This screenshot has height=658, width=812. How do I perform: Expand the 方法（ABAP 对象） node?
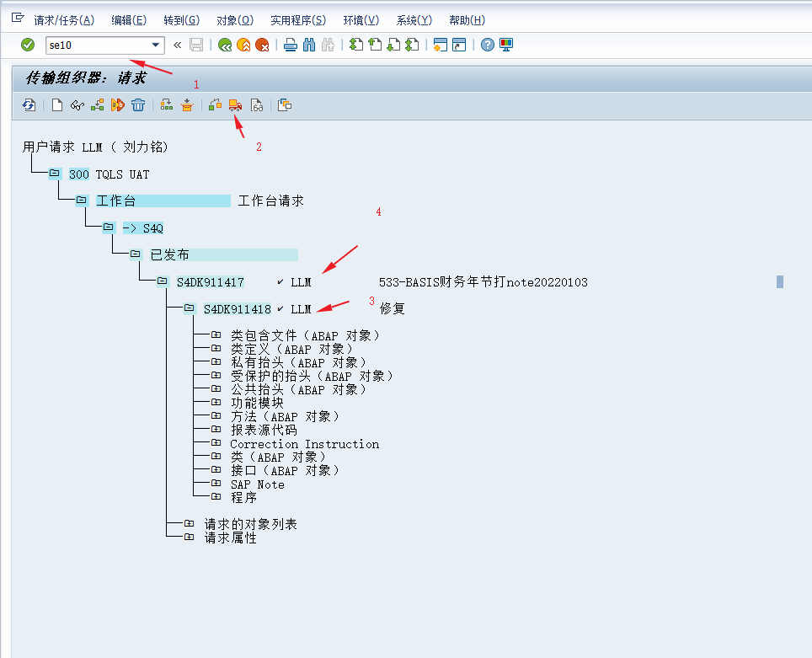coord(216,416)
